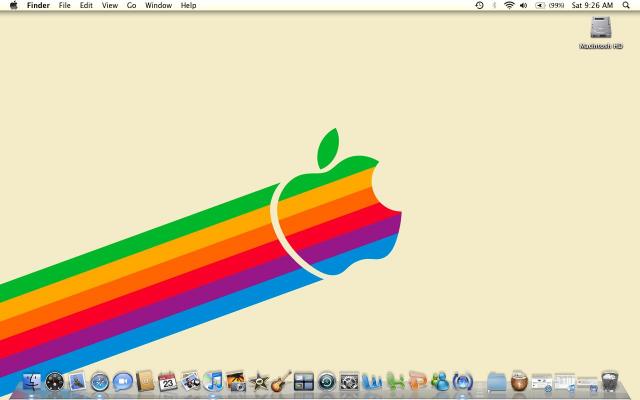Open the Mail stamp icon in Dock
The height and width of the screenshot is (400, 640).
coord(77,382)
